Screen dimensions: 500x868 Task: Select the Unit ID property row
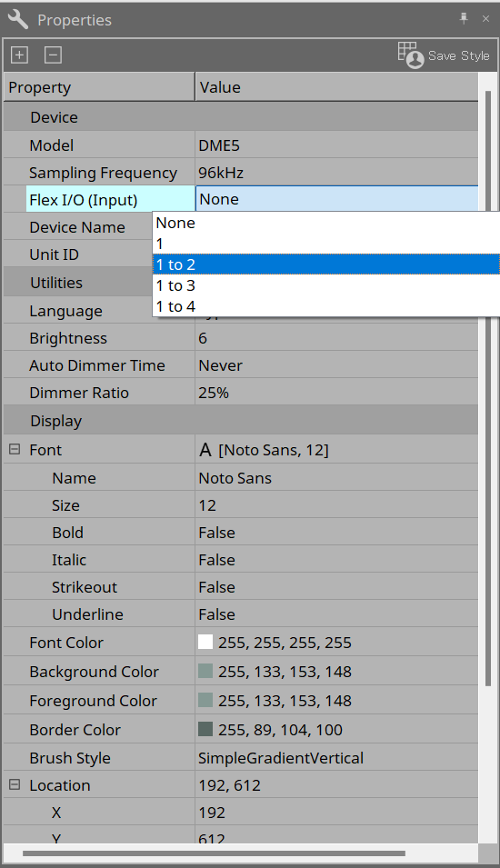(55, 254)
